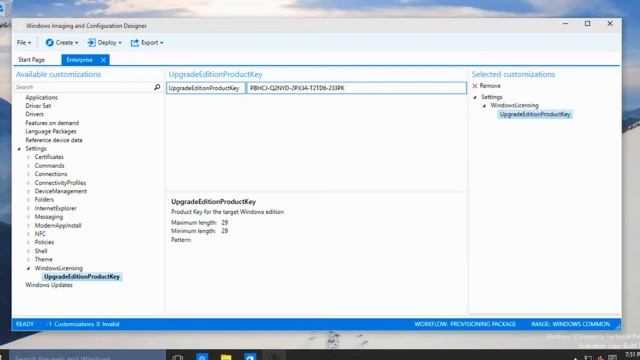Click WORKFLOW: PROVISIONING PACKAGE status text
Viewport: 640px width, 360px height.
465,324
